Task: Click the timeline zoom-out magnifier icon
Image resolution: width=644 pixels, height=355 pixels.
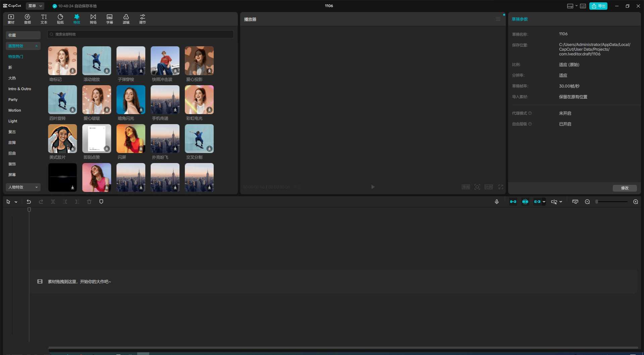Action: click(x=587, y=202)
